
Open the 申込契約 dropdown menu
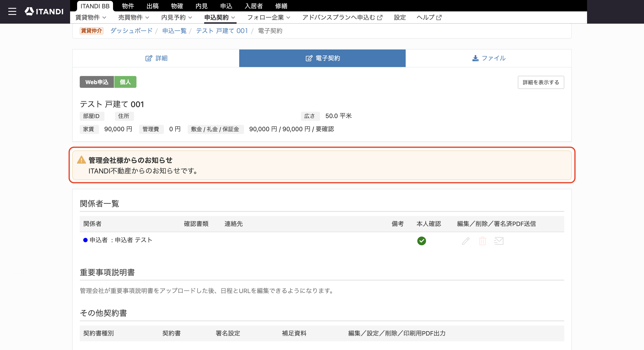pyautogui.click(x=220, y=18)
